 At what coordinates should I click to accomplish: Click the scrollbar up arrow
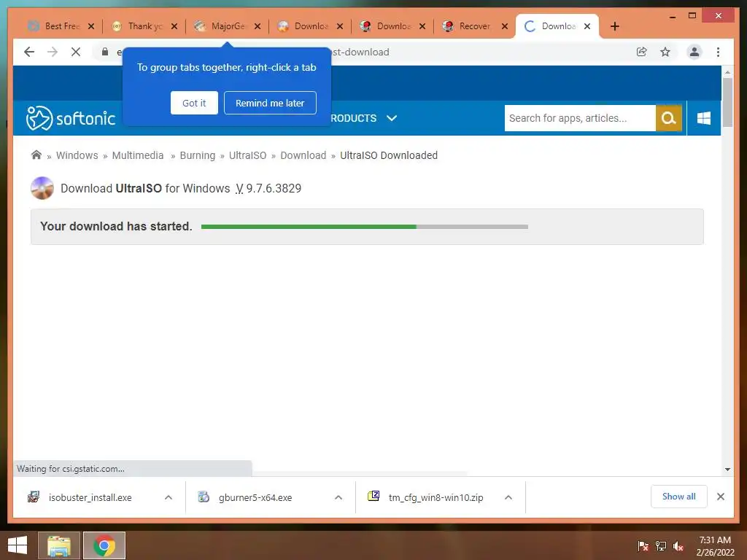pyautogui.click(x=727, y=72)
